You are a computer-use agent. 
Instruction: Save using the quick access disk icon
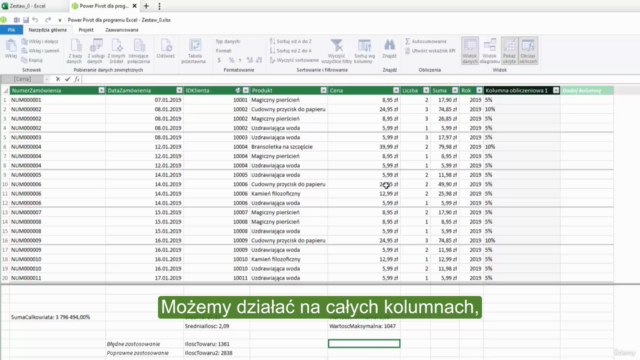click(x=26, y=20)
